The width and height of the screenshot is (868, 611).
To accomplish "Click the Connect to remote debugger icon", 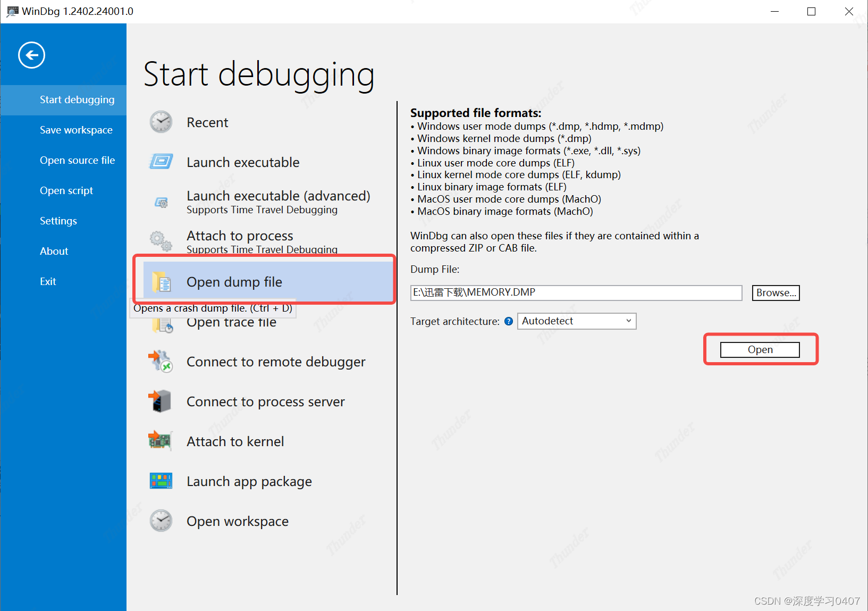I will point(160,361).
